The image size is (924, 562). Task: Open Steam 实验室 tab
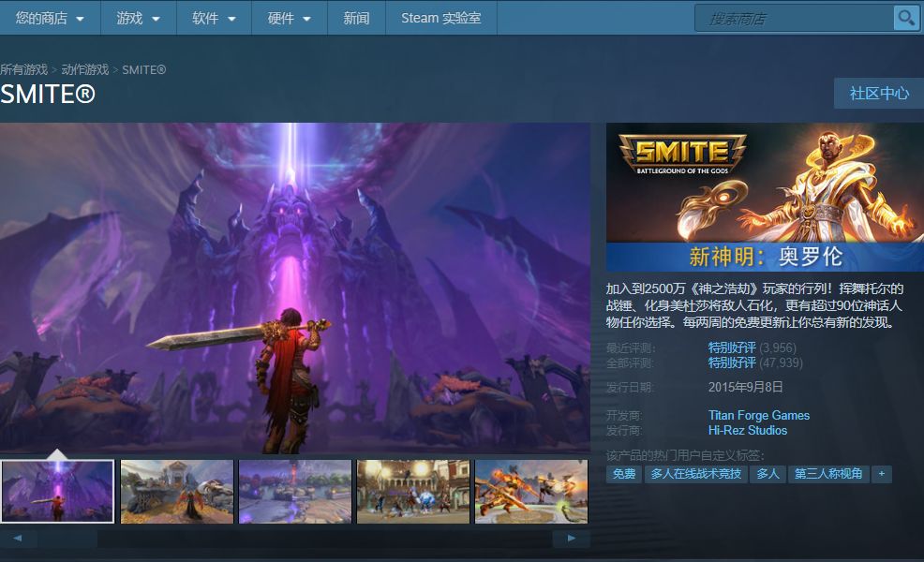point(440,18)
